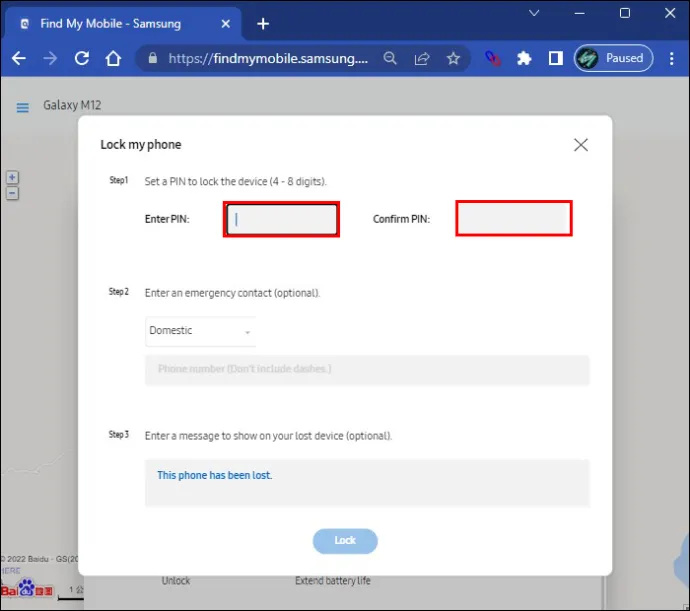Focus the Confirm PIN field
The height and width of the screenshot is (611, 690).
(514, 218)
